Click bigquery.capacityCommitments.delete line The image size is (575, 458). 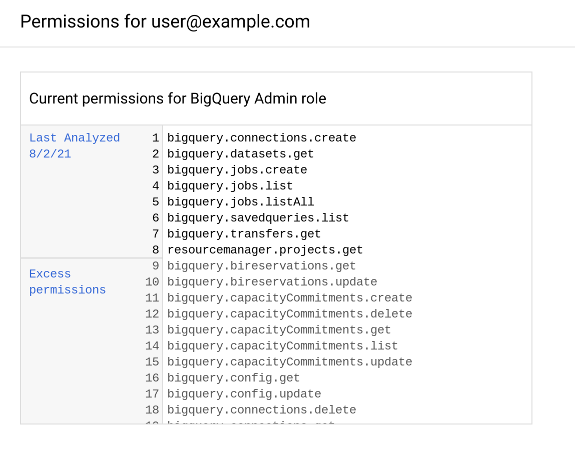(x=290, y=314)
